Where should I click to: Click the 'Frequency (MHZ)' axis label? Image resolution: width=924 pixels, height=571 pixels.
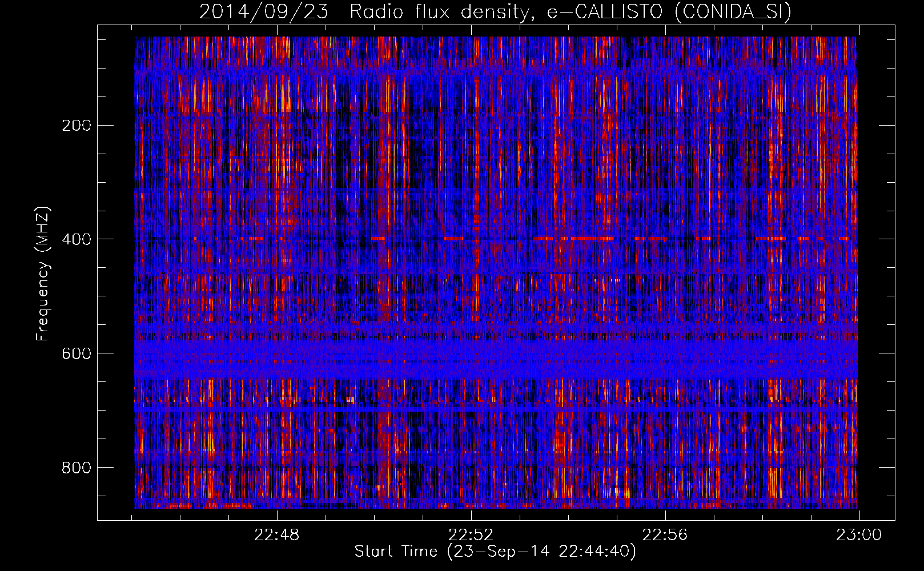pos(43,274)
